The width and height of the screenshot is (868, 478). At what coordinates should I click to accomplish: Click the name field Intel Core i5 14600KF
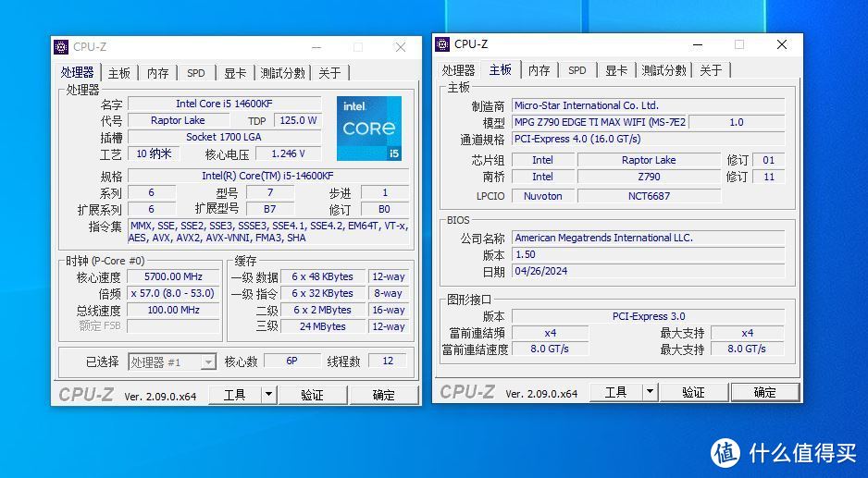(x=224, y=104)
